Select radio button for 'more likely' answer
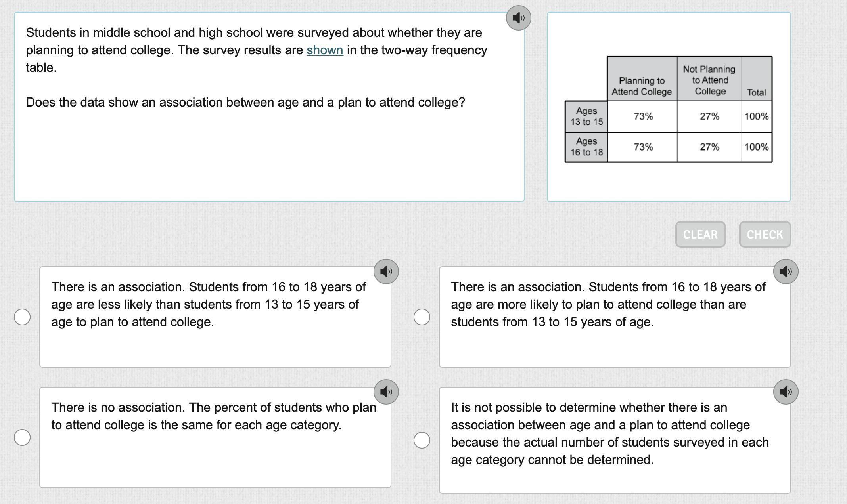847x504 pixels. tap(422, 317)
